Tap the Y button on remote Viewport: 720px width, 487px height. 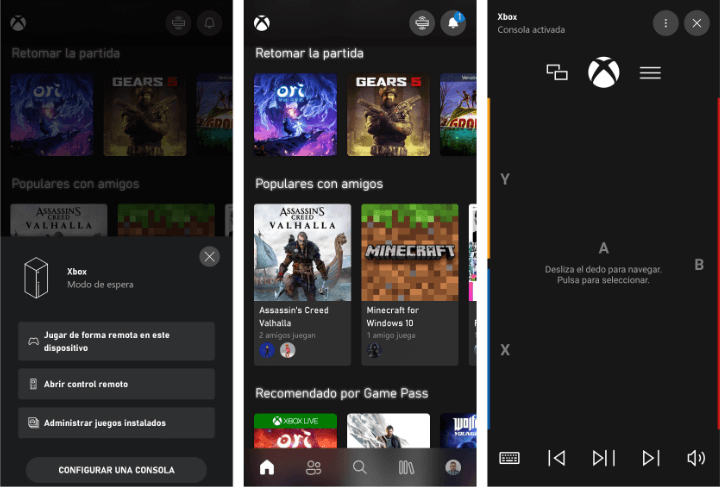[505, 179]
